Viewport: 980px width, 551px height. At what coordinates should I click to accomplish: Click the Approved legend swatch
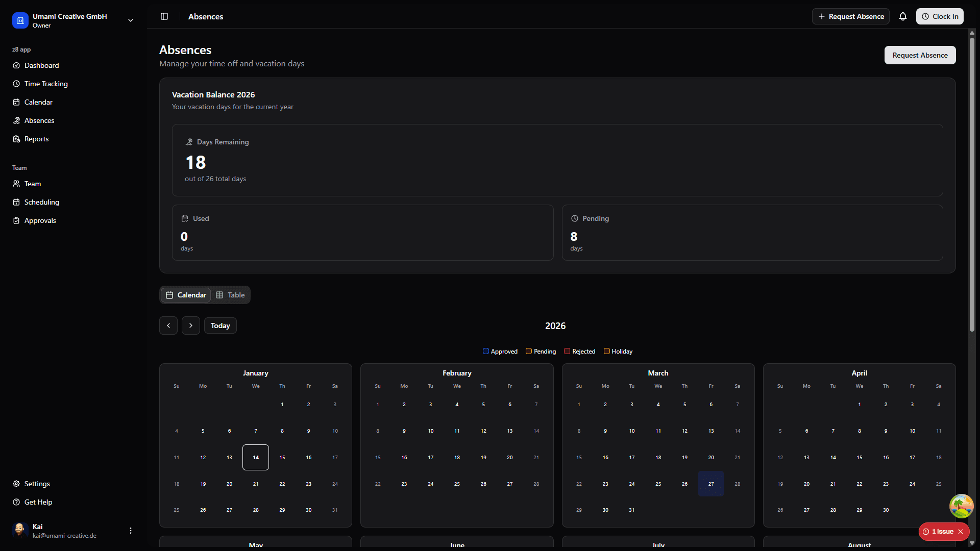click(x=486, y=351)
